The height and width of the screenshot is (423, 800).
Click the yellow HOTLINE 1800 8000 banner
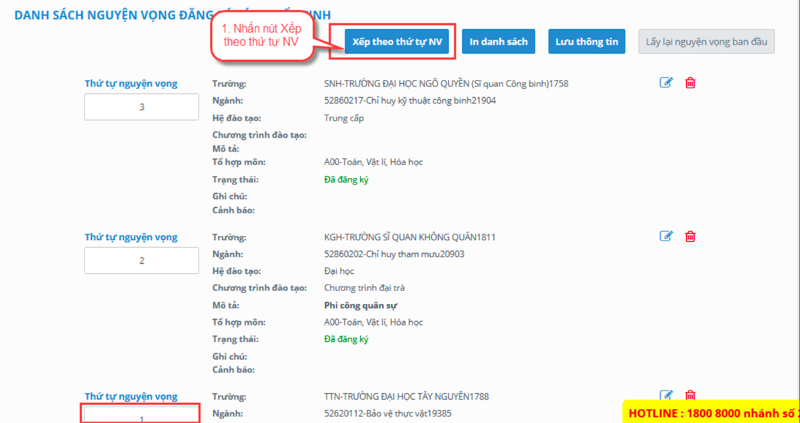[710, 412]
